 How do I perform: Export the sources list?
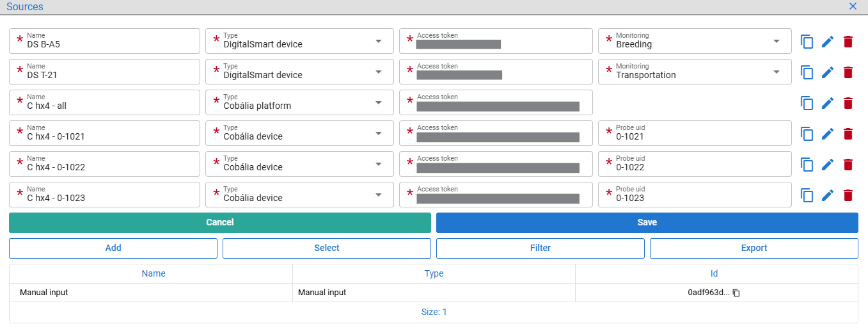[754, 248]
